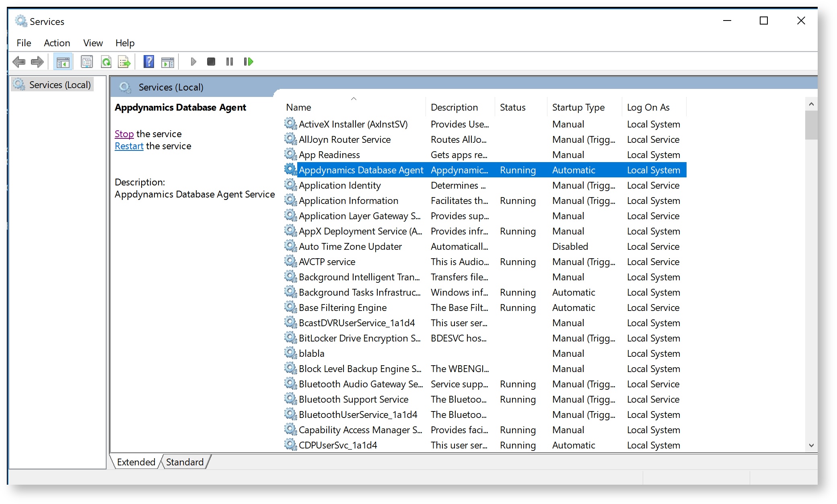Select Bluetooth Audio Gateway Service row
Screen dimensions: 837x504
click(485, 384)
